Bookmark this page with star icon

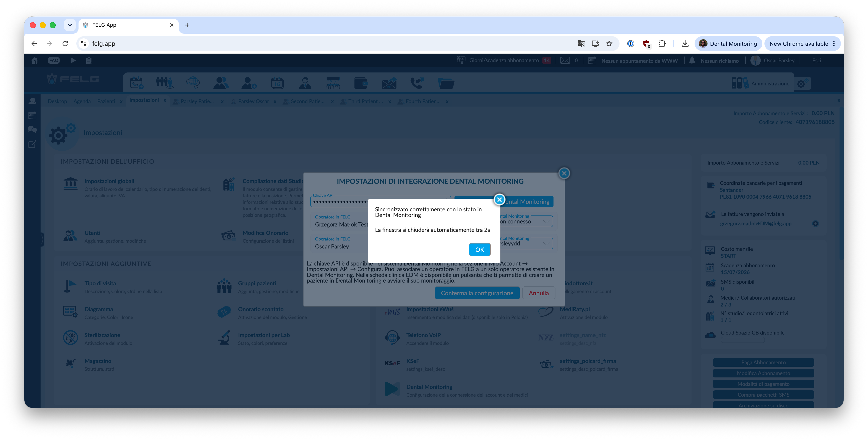pyautogui.click(x=609, y=44)
